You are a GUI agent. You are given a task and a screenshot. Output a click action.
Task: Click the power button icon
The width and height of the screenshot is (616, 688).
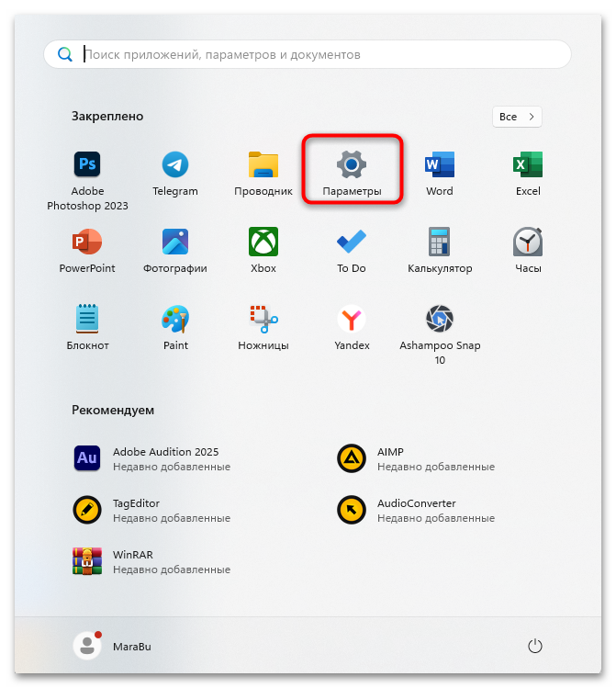(535, 646)
